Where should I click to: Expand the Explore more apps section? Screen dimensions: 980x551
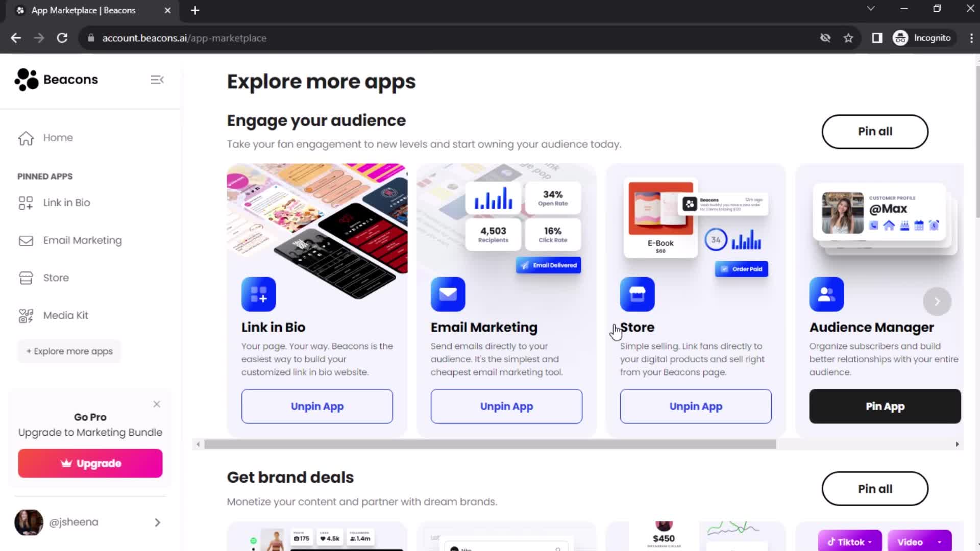pos(69,350)
